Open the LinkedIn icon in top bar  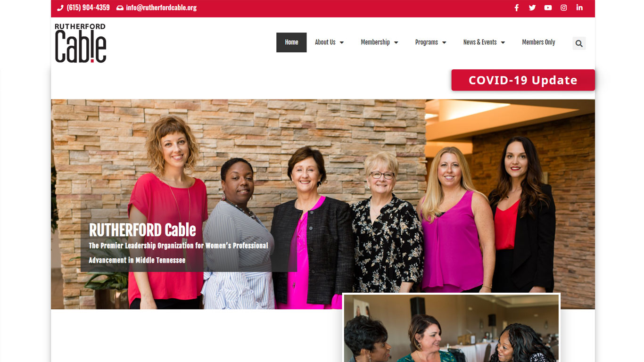[579, 8]
